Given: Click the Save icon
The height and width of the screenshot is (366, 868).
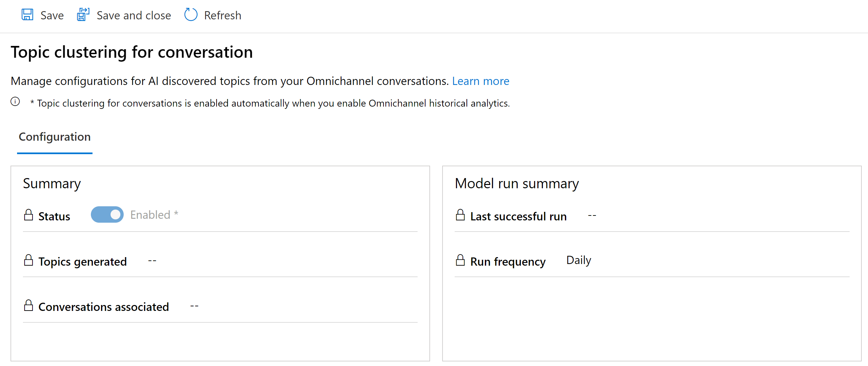Looking at the screenshot, I should (x=28, y=15).
